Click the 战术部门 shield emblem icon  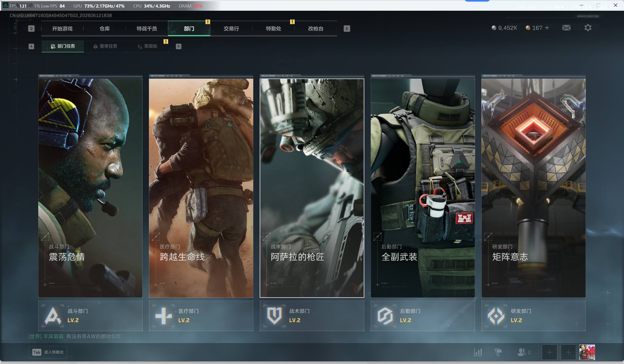point(274,316)
